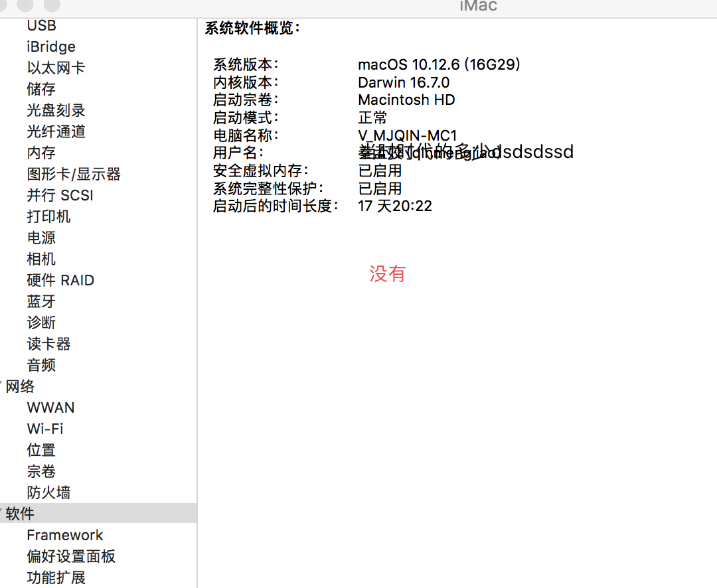Click the macOS 10.12.6 (16G29) value
717x588 pixels.
[439, 64]
